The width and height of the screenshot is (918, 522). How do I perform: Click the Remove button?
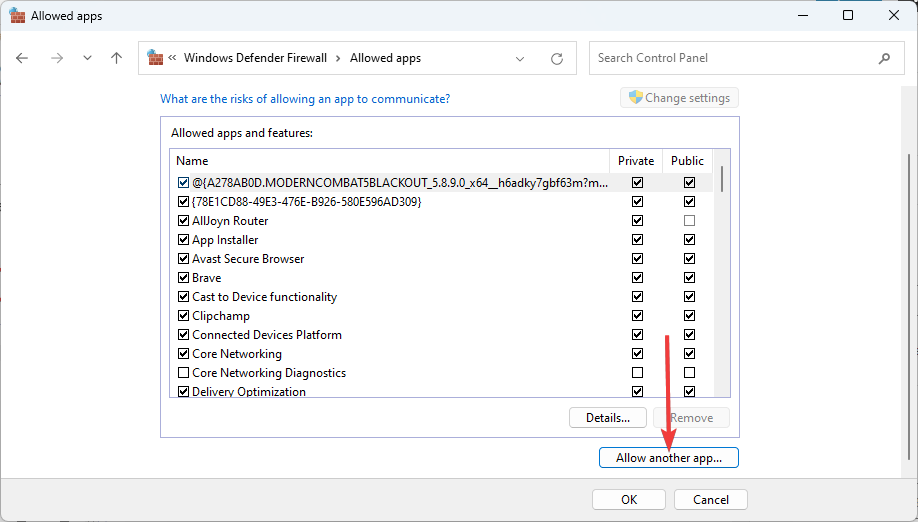point(691,418)
